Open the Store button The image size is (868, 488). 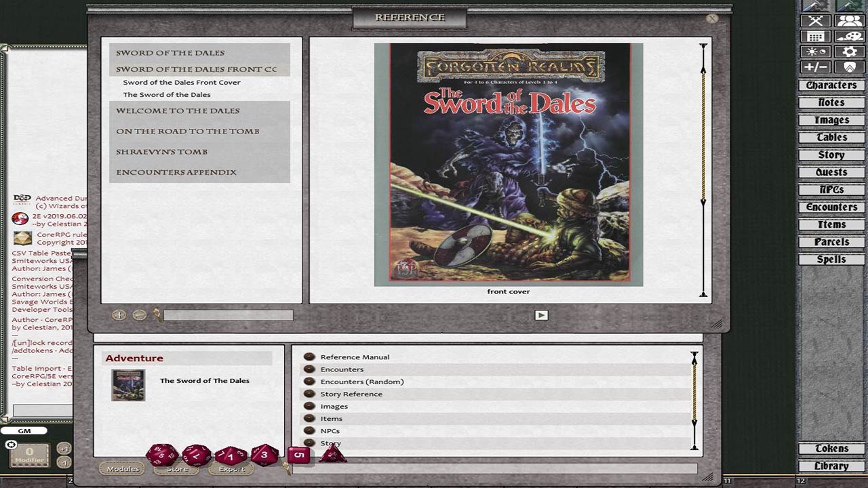tap(175, 468)
